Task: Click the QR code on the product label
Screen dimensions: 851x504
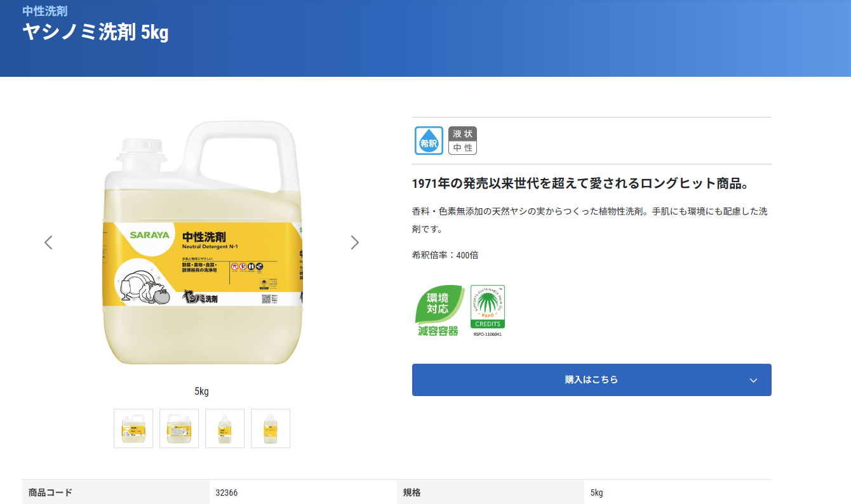Action: click(x=265, y=298)
